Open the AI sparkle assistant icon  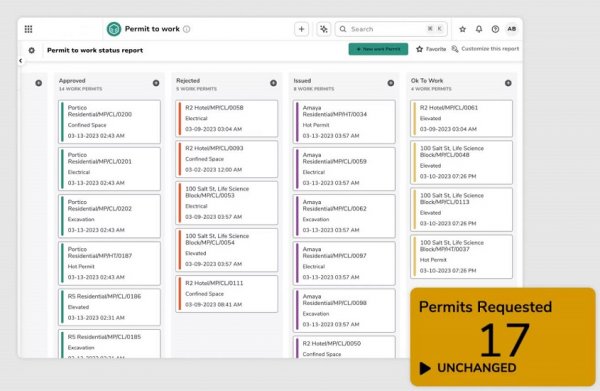click(324, 29)
